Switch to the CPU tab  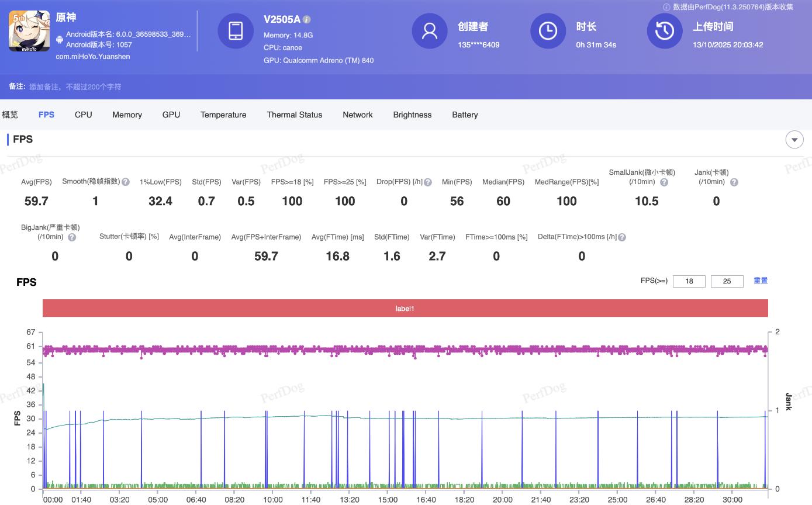point(84,115)
